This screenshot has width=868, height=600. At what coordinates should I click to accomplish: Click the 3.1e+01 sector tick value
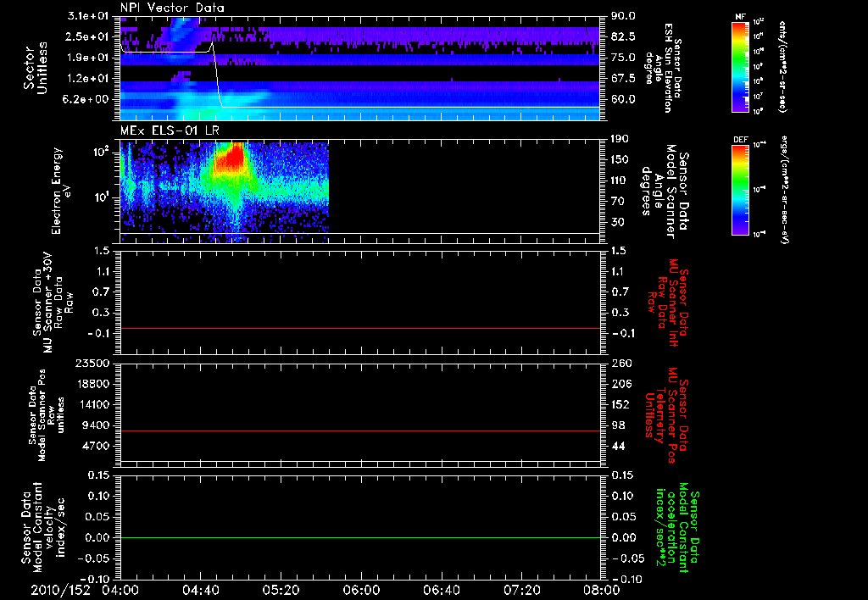pyautogui.click(x=88, y=16)
